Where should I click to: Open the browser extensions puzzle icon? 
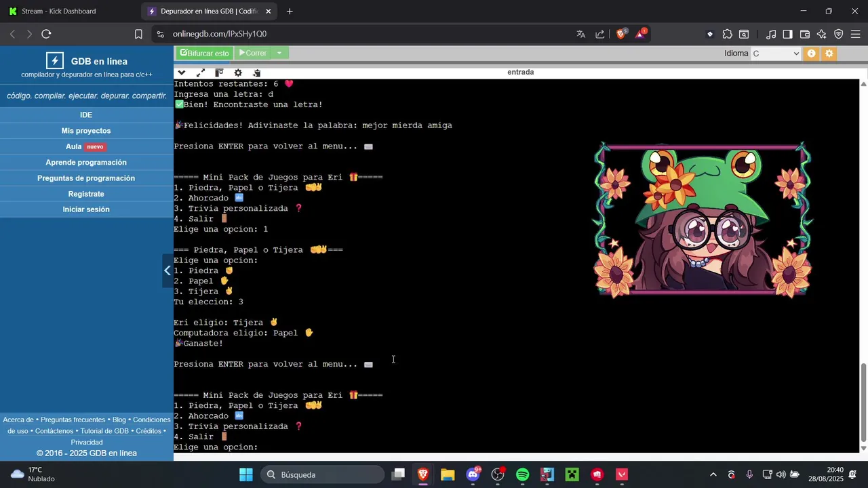[x=727, y=34]
